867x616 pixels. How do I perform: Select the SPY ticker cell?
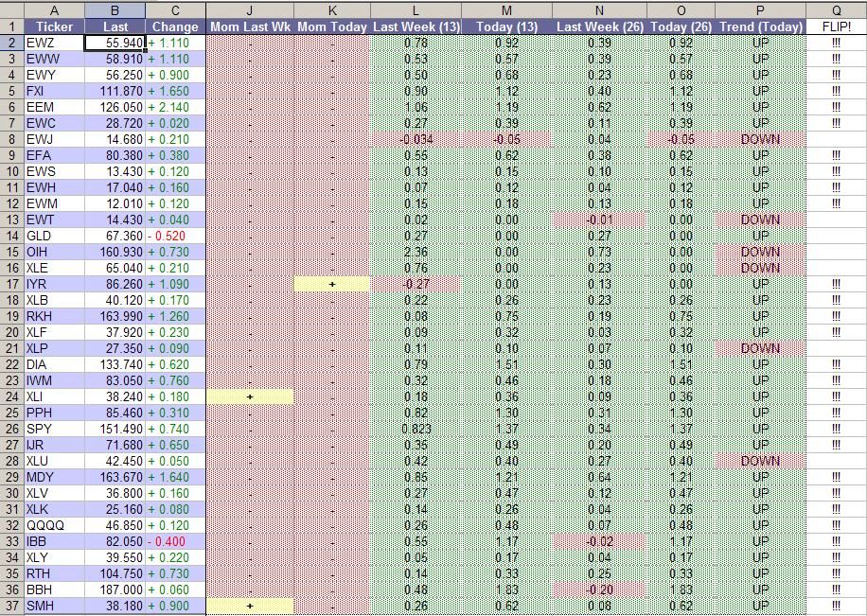(x=54, y=429)
